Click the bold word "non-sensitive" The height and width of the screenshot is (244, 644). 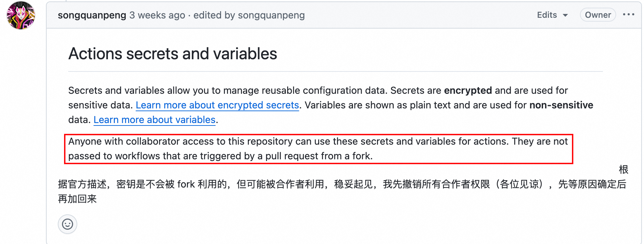coord(561,105)
